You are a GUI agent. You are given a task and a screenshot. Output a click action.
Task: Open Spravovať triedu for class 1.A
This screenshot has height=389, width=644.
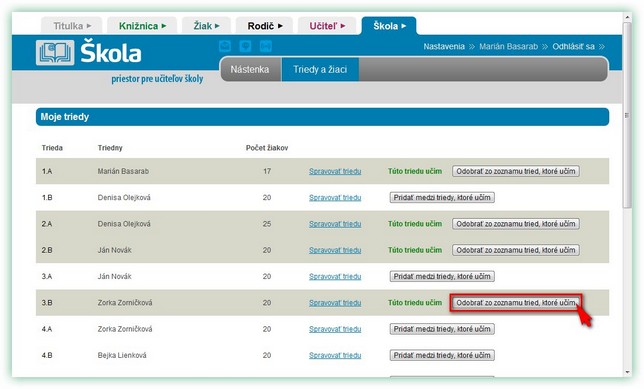(335, 171)
